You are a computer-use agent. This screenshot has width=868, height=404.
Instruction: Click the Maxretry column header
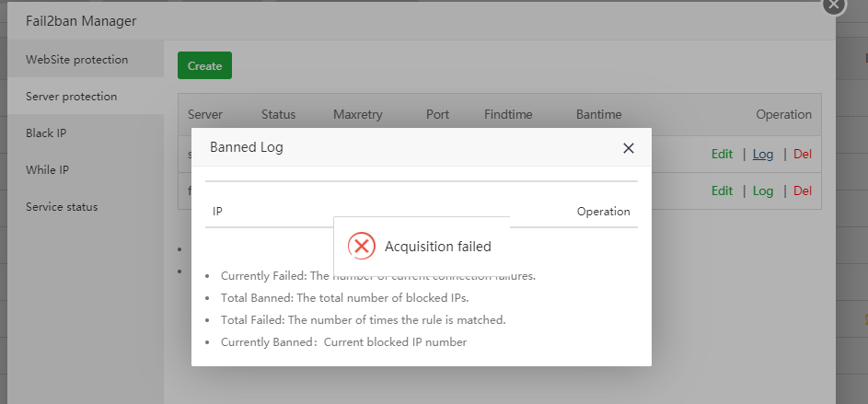click(x=357, y=115)
